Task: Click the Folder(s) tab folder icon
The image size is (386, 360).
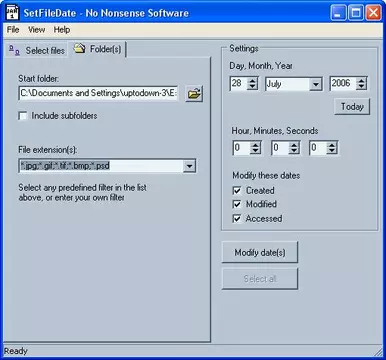Action: click(80, 49)
